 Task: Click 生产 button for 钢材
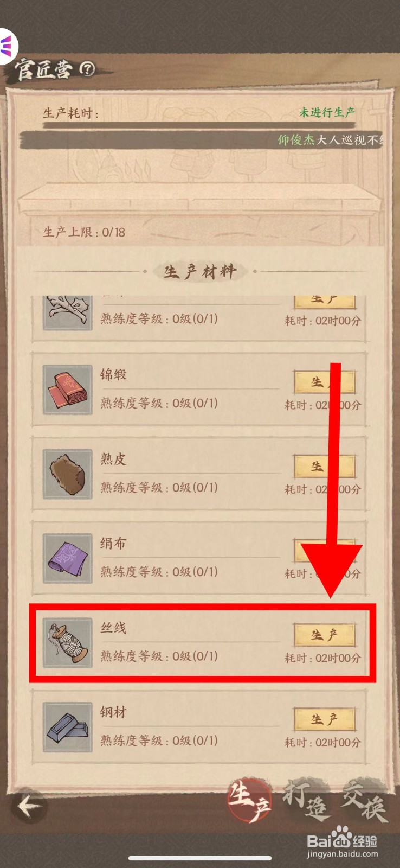(x=324, y=719)
